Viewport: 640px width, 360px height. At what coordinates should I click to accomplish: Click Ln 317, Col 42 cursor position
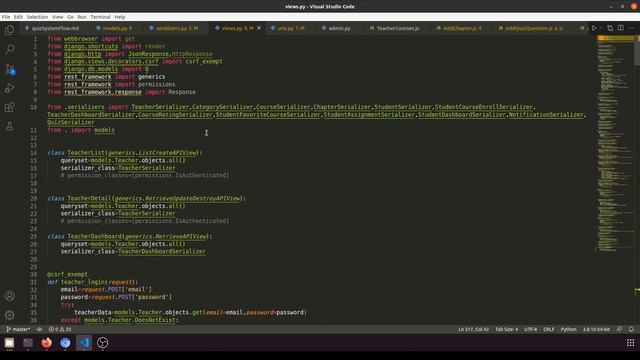(473, 329)
